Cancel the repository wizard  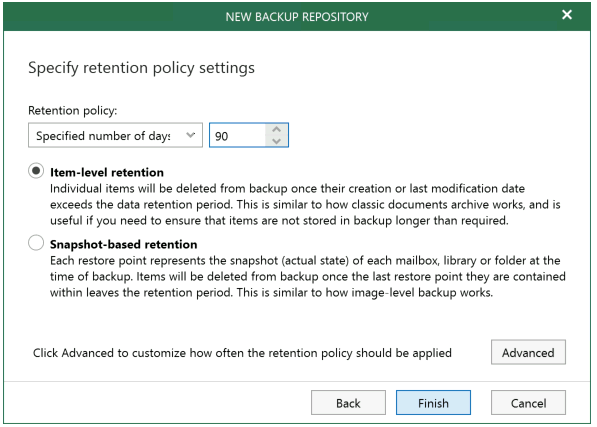[x=528, y=403]
